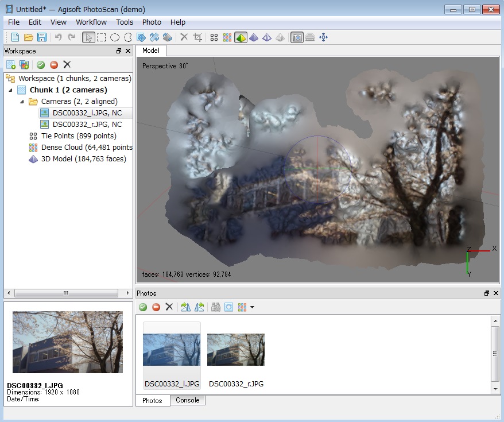Image resolution: width=504 pixels, height=422 pixels.
Task: Click the Save project icon
Action: (x=42, y=37)
